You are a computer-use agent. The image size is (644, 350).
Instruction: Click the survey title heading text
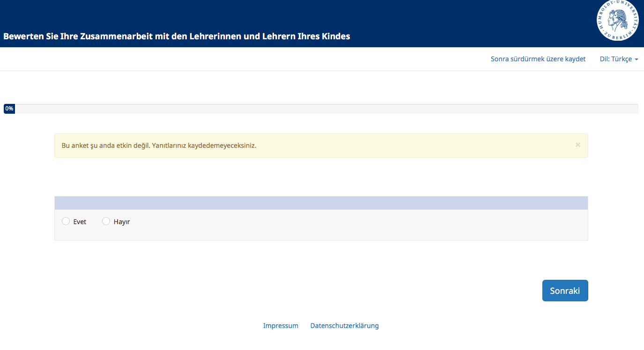point(177,36)
